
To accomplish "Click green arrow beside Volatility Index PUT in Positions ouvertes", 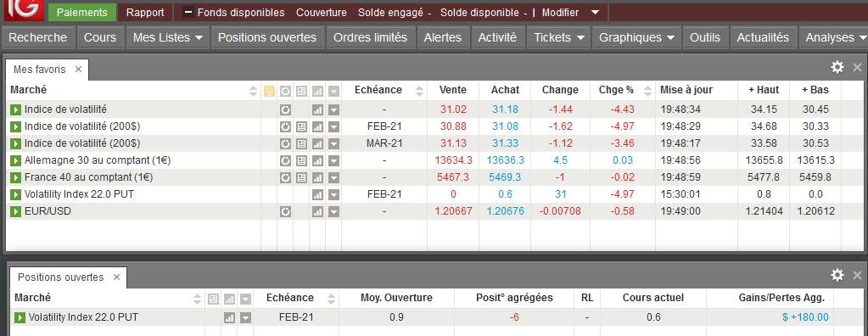I will [20, 317].
